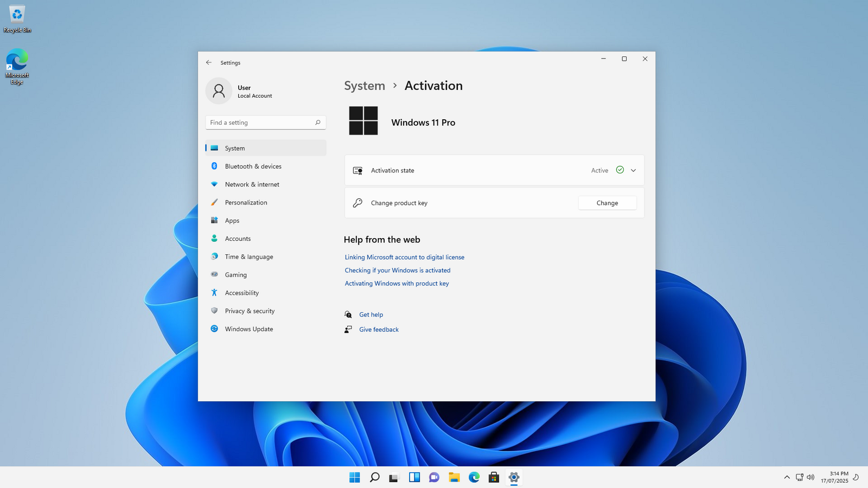Open the Start menu on the taskbar
Viewport: 868px width, 488px height.
355,477
